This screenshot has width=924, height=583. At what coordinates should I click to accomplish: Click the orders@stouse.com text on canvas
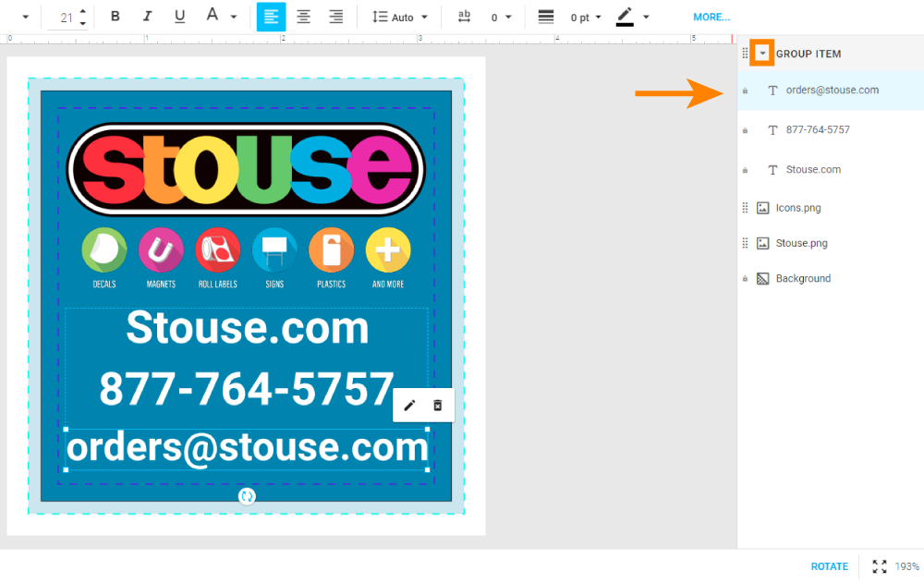click(247, 449)
